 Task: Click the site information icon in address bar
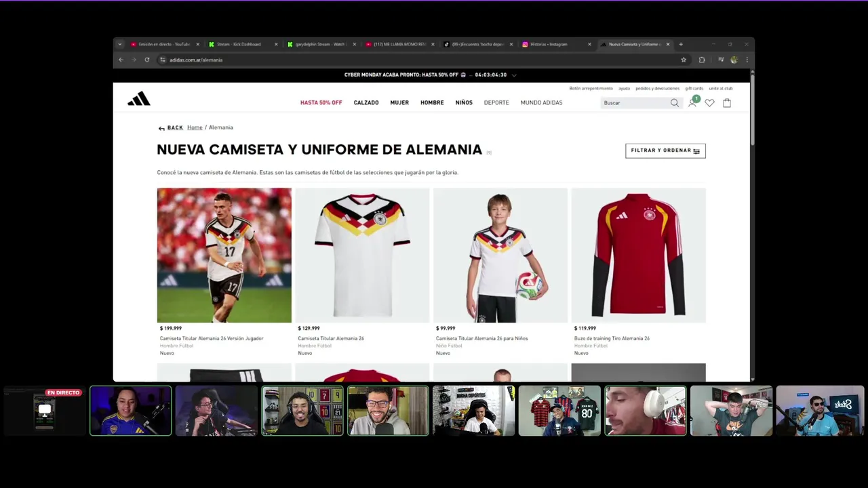pos(162,60)
